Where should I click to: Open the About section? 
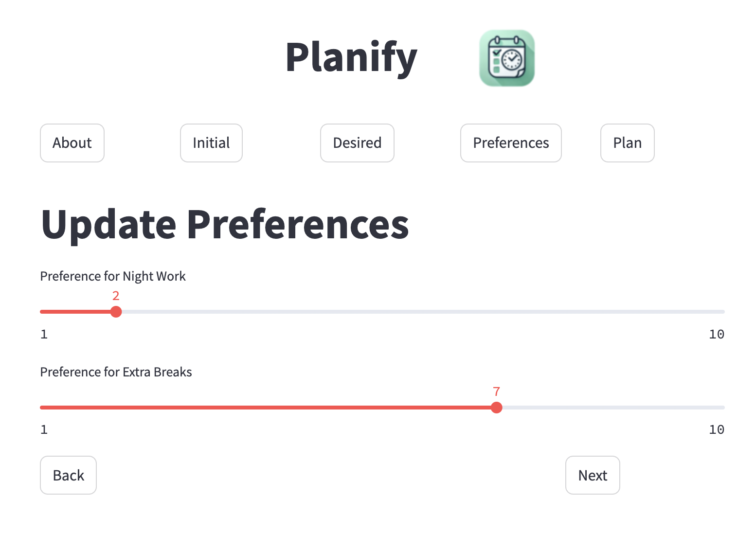(x=72, y=143)
